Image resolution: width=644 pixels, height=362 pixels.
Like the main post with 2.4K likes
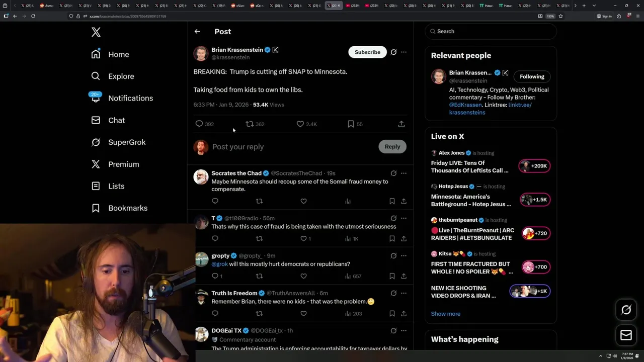(306, 124)
